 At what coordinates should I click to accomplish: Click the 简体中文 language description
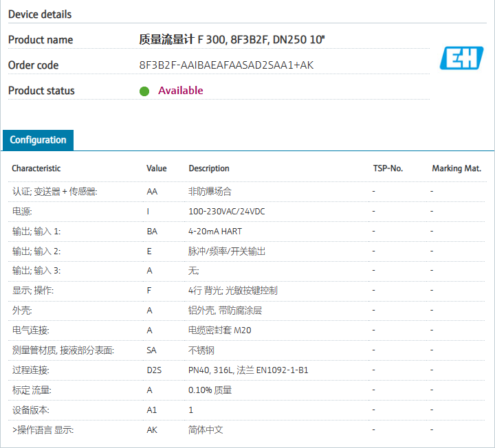pyautogui.click(x=206, y=430)
